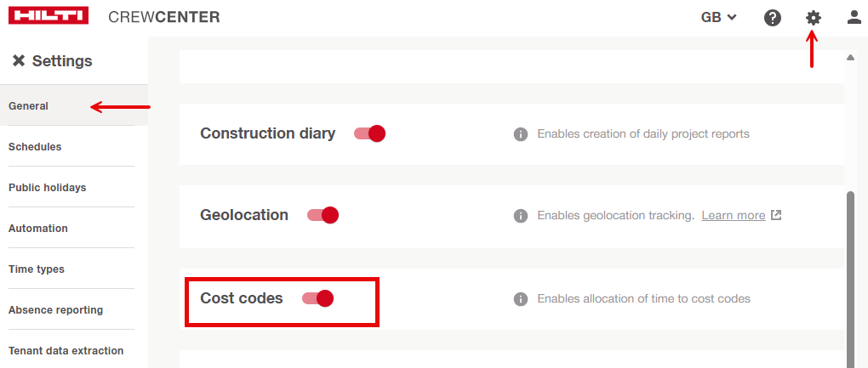Turn off the Geolocation toggle
This screenshot has height=368, width=868.
(x=323, y=215)
